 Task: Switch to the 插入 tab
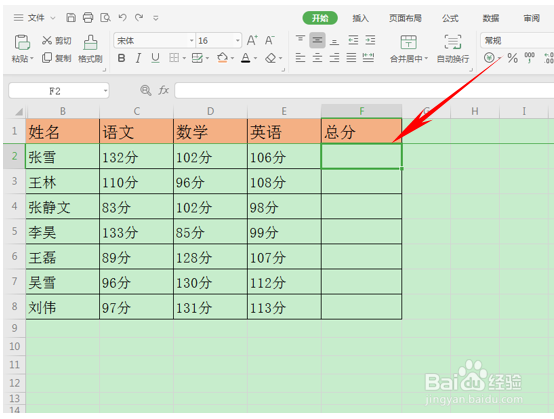pos(360,18)
